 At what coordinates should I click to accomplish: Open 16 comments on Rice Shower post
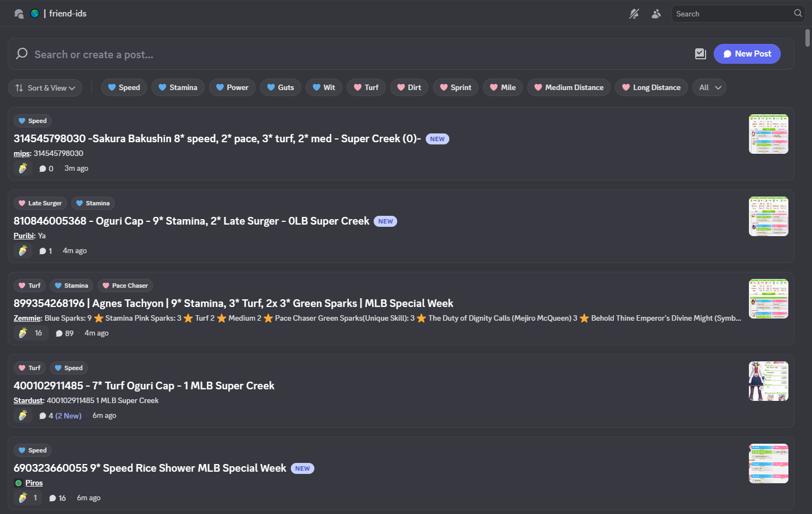pos(57,498)
